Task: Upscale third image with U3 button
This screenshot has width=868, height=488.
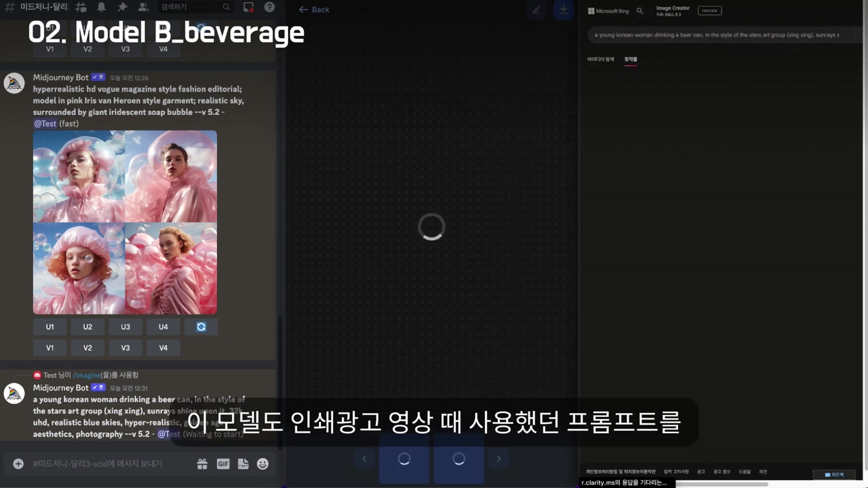Action: point(125,327)
